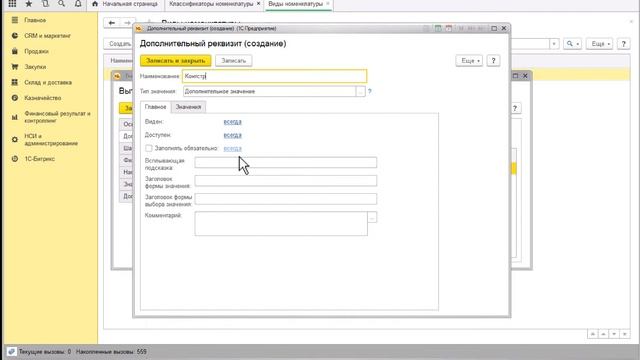The width and height of the screenshot is (640, 360).
Task: Go back with the left arrow button
Action: (112, 23)
